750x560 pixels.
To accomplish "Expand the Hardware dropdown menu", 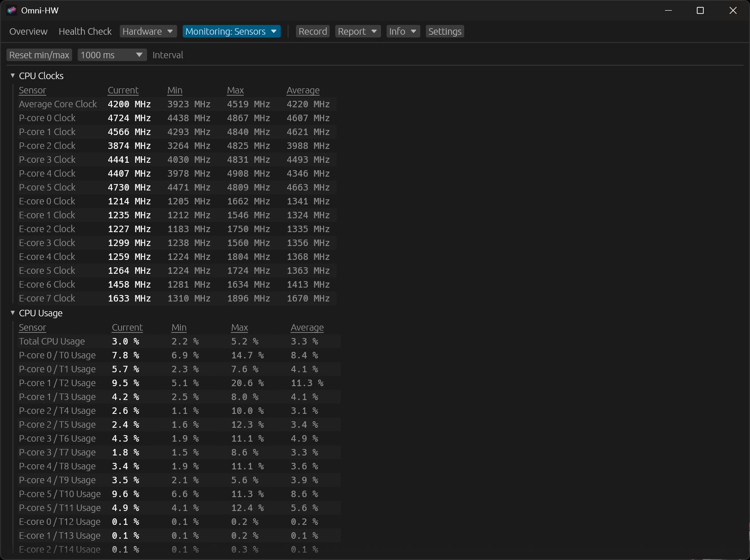I will coord(148,31).
